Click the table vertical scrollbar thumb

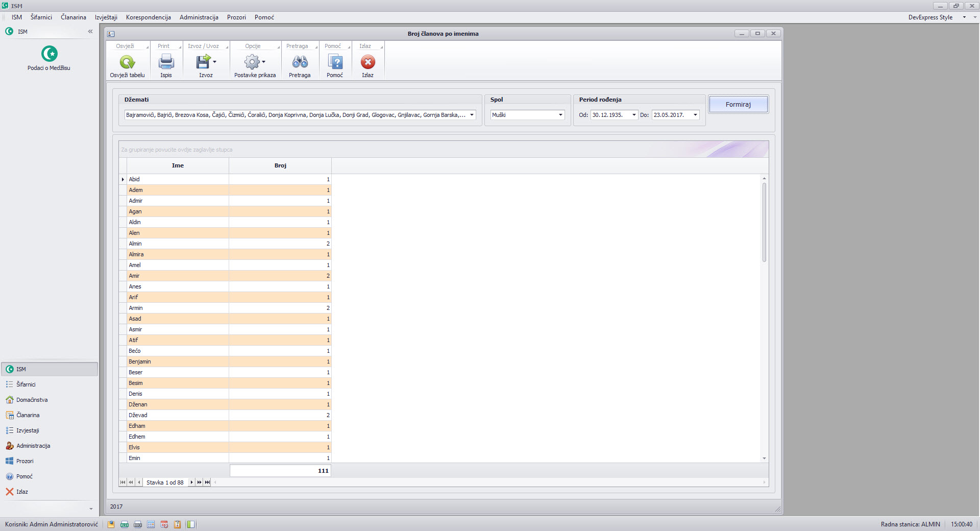[x=764, y=222]
